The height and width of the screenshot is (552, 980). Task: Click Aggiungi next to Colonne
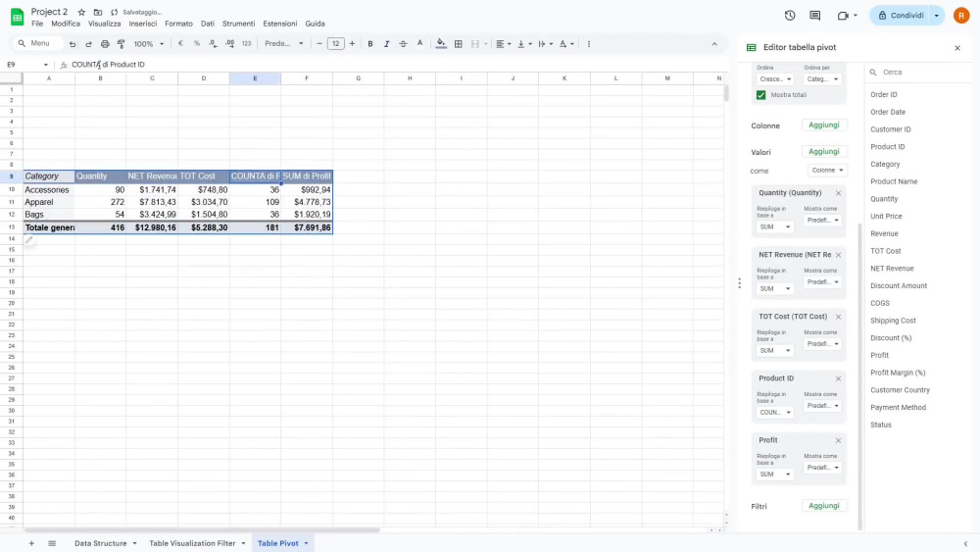click(x=824, y=125)
